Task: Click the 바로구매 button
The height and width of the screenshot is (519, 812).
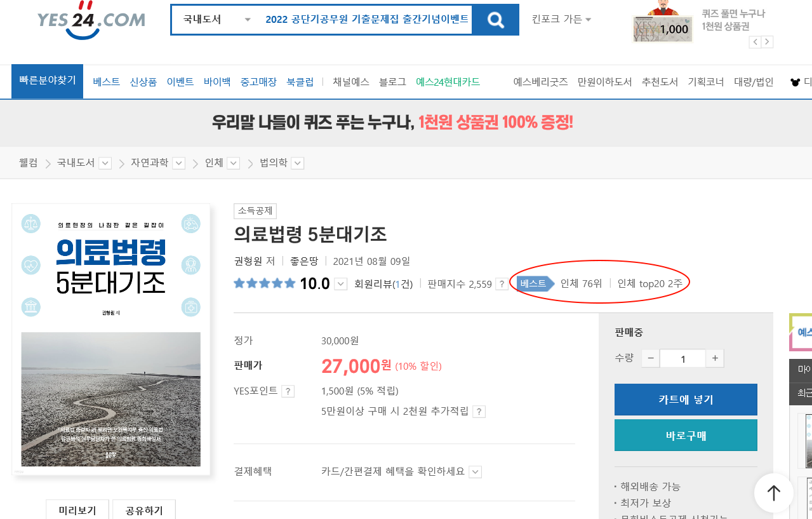Action: (x=686, y=435)
